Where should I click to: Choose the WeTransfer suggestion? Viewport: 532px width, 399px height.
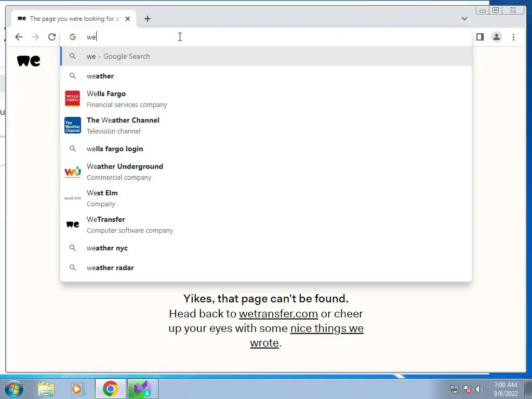266,224
